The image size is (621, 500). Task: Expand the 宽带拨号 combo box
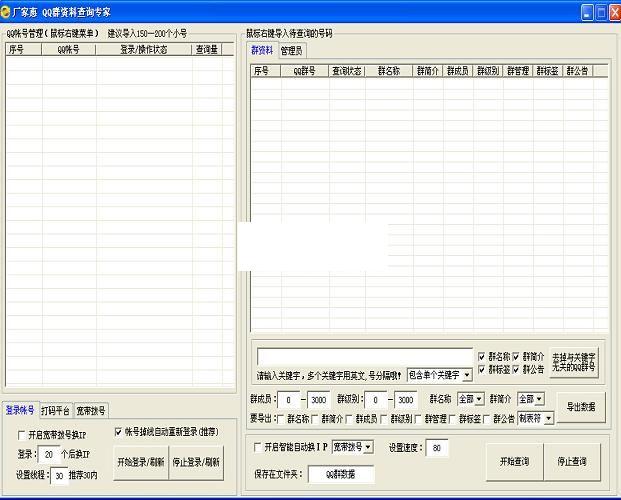369,446
